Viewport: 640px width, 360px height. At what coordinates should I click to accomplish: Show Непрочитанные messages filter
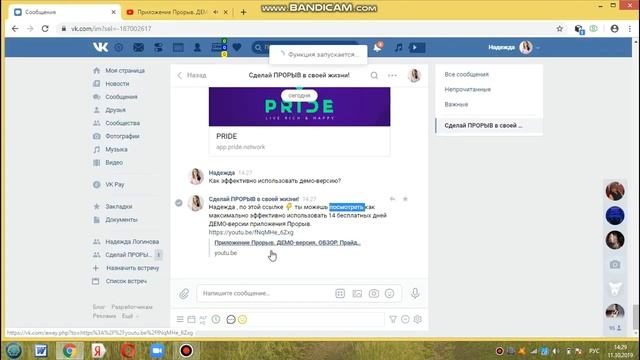click(467, 89)
